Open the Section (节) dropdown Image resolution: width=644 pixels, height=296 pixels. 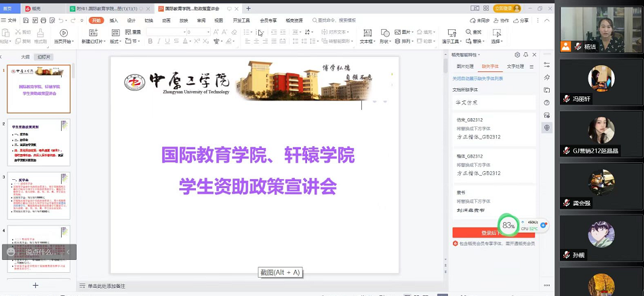132,41
